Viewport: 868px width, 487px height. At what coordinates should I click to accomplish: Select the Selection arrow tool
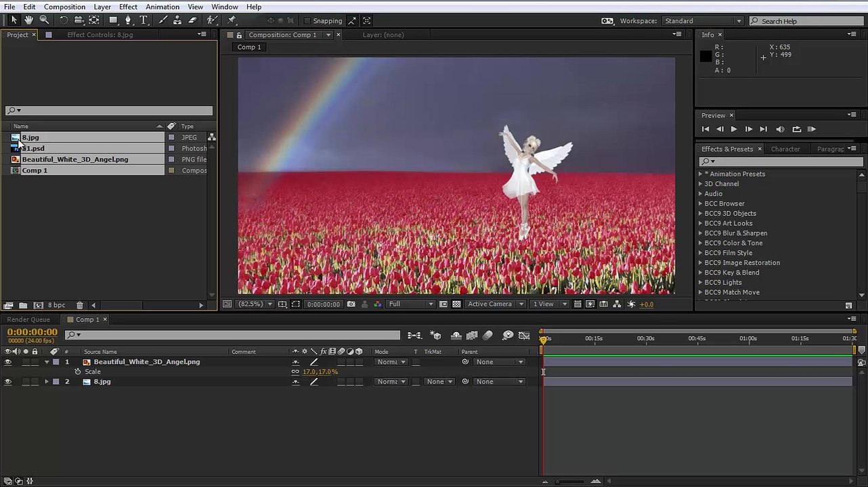coord(14,20)
